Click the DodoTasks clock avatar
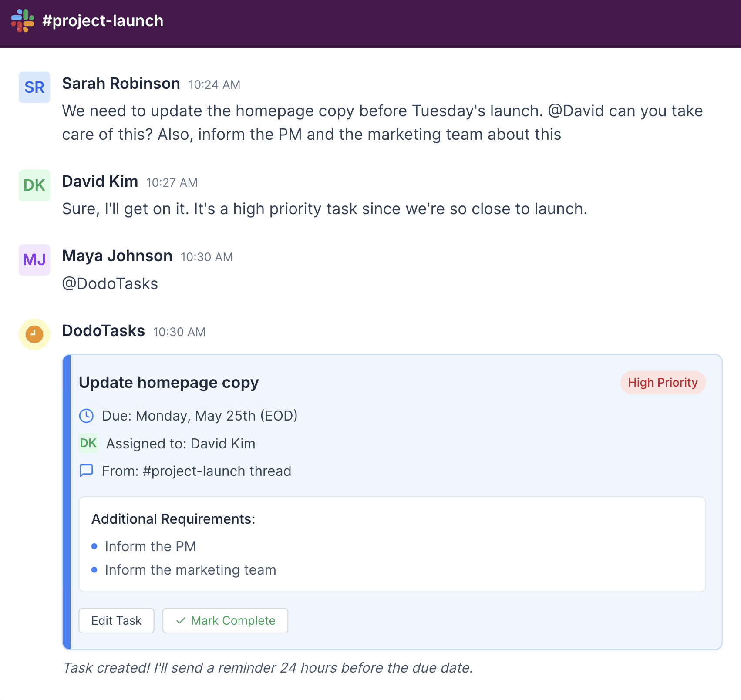The image size is (741, 700). [34, 334]
